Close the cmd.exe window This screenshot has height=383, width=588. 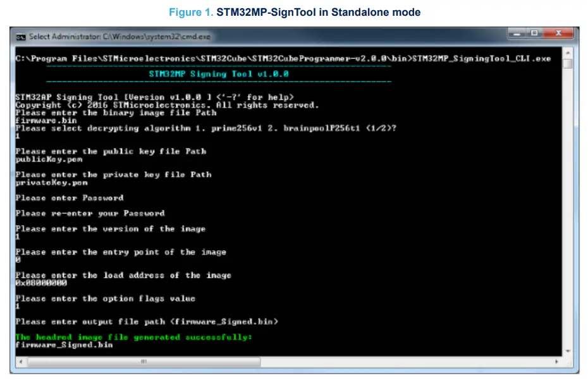pos(558,33)
